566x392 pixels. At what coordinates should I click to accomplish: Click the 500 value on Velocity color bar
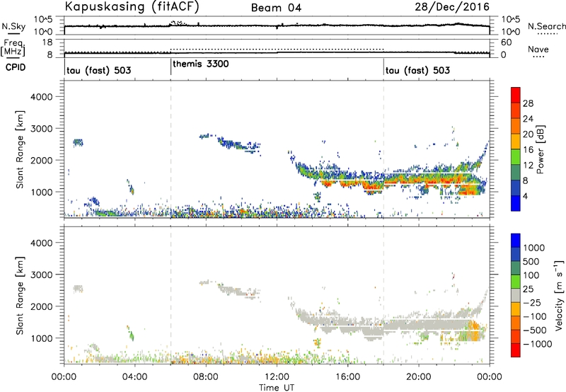click(531, 261)
